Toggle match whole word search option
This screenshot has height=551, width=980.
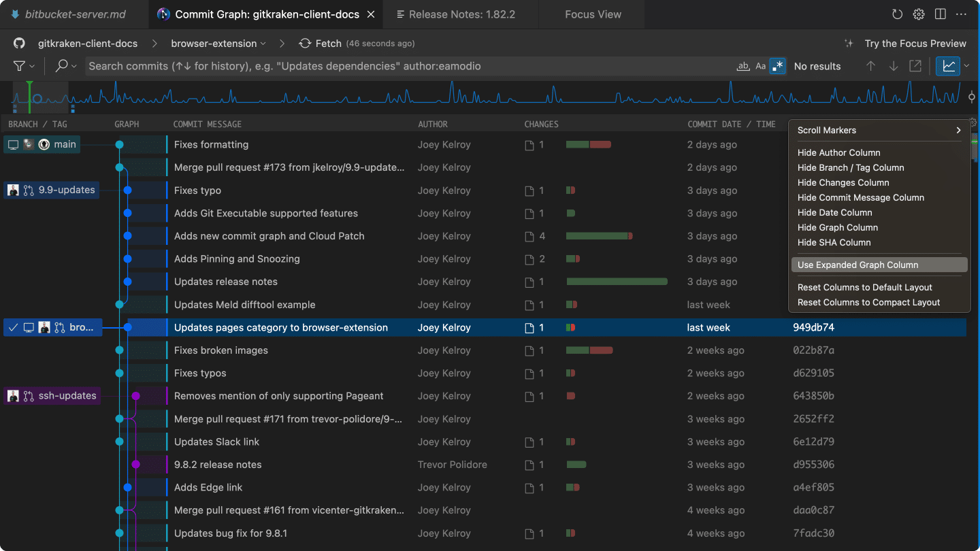743,66
